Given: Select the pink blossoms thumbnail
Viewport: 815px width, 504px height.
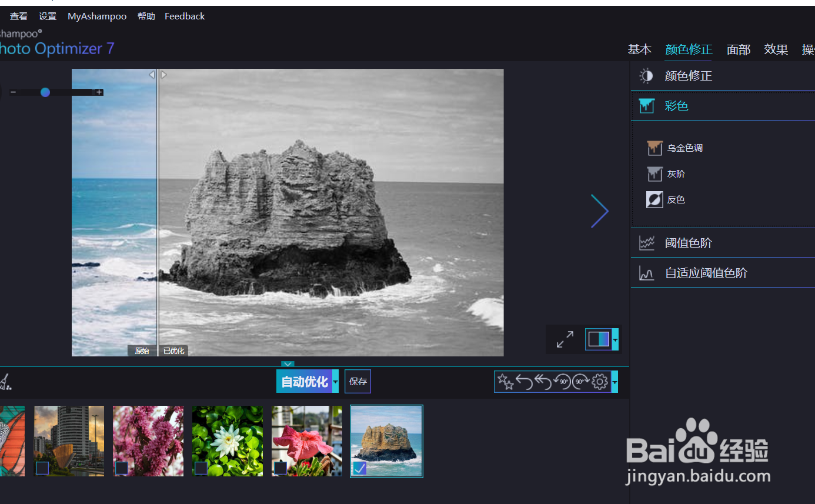Looking at the screenshot, I should coord(148,440).
